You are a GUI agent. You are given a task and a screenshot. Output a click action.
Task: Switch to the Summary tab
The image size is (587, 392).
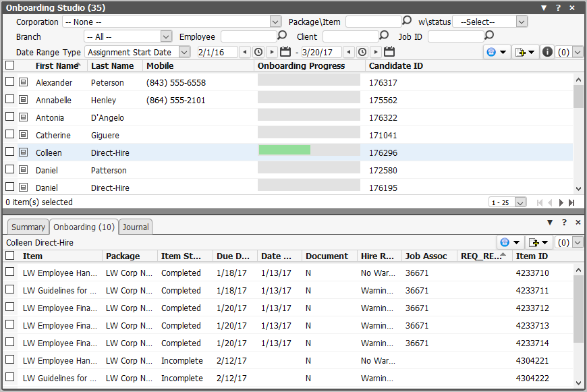coord(28,227)
